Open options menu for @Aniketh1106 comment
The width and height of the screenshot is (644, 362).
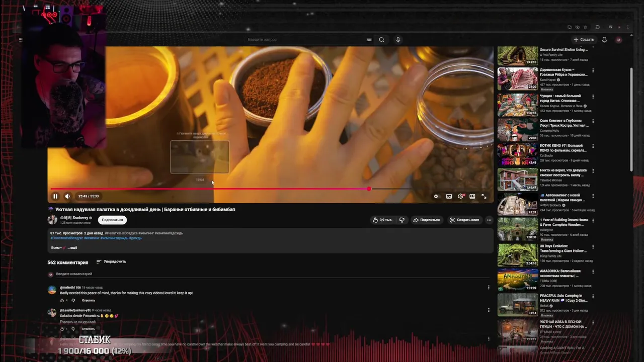489,288
